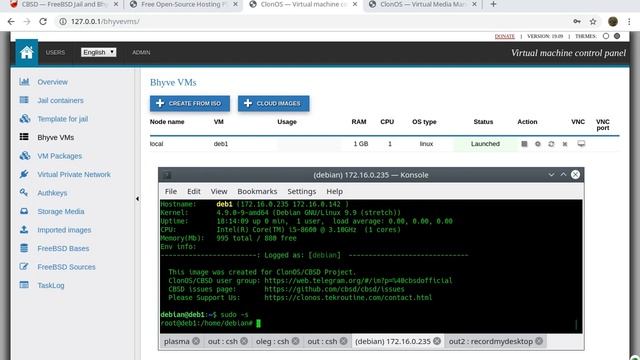Open the VM Packages sidebar link
The width and height of the screenshot is (640, 360).
(60, 156)
